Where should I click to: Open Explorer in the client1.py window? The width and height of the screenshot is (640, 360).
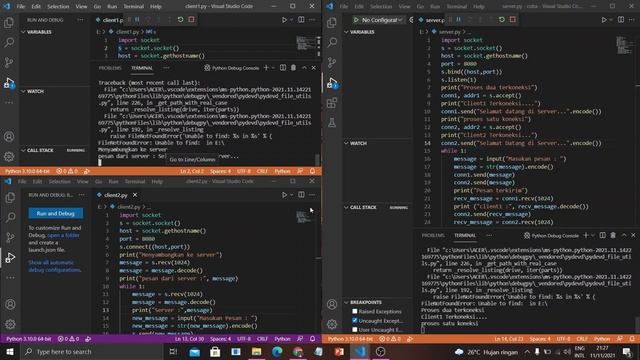(x=9, y=22)
